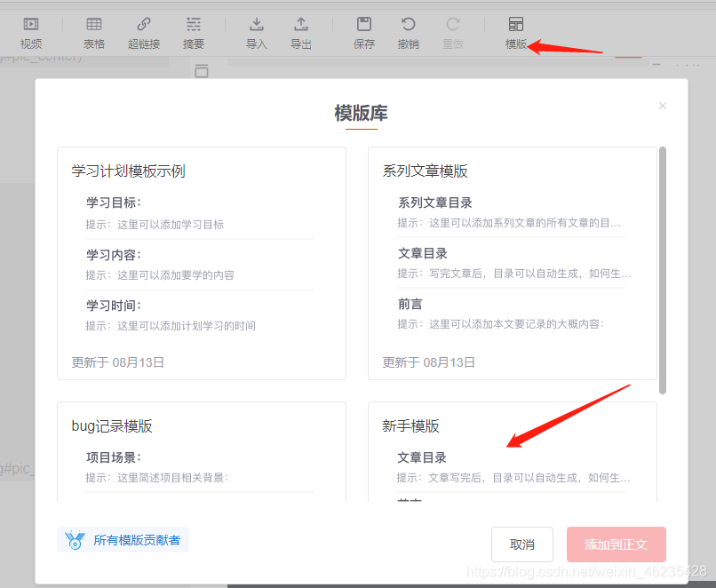Screen dimensions: 716x588
Task: Click 文章目录 heading in 系列文章模版
Action: tap(422, 253)
